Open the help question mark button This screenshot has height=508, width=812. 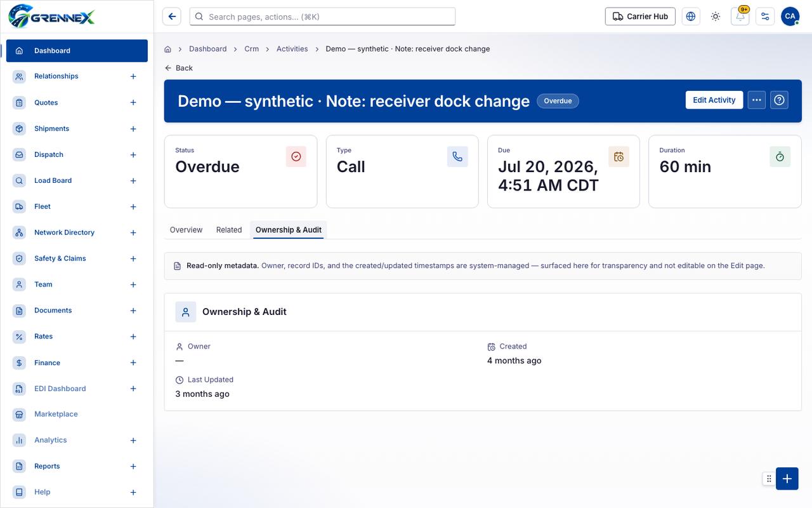(x=780, y=100)
